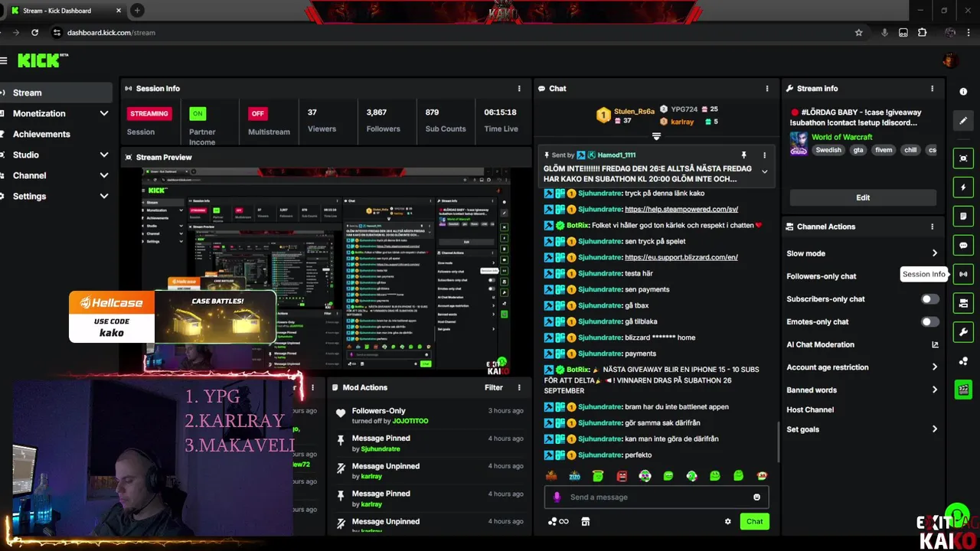Screen dimensions: 980x551
Task: Expand the pinned message chevron
Action: point(764,171)
